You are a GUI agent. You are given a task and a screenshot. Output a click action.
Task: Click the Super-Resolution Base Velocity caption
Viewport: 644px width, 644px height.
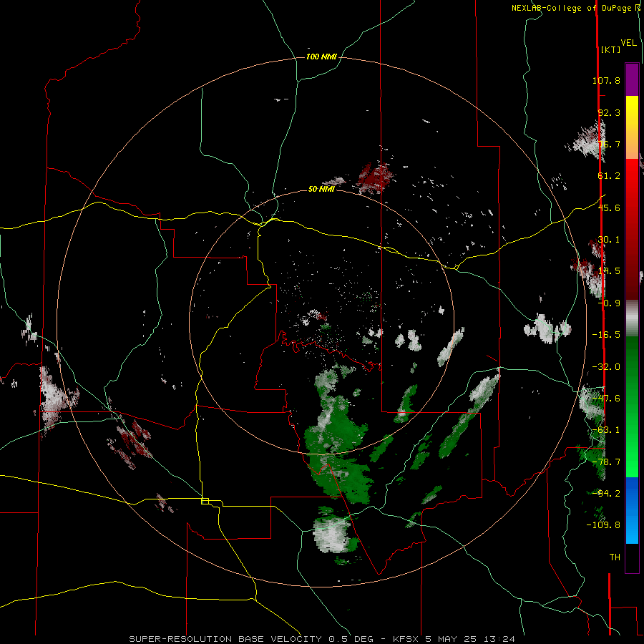coord(321,639)
